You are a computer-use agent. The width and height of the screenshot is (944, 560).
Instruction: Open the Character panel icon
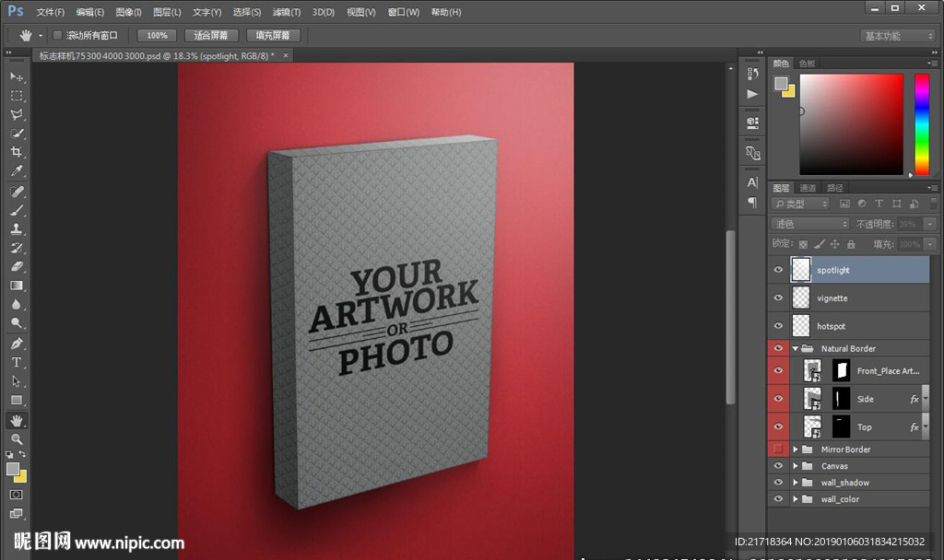(752, 182)
